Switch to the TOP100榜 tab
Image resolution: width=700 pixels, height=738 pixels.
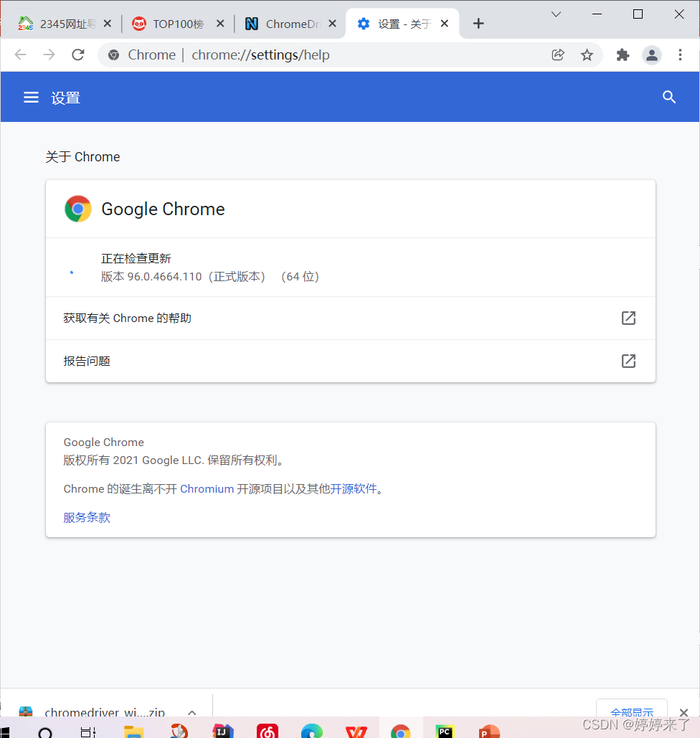point(178,24)
